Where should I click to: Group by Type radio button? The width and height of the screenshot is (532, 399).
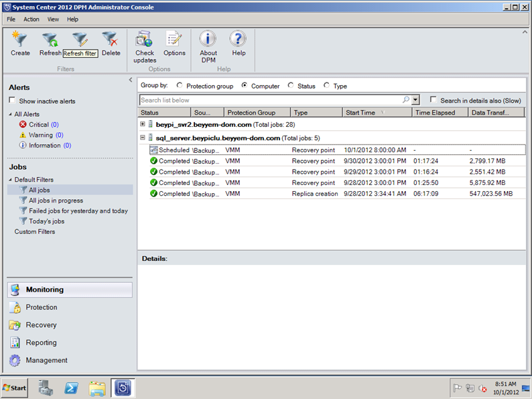(x=326, y=85)
